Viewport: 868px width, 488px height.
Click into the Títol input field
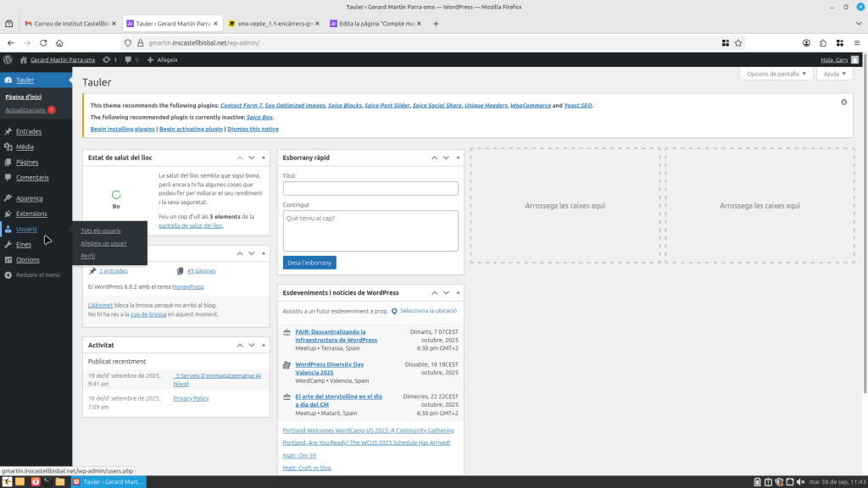[x=370, y=188]
